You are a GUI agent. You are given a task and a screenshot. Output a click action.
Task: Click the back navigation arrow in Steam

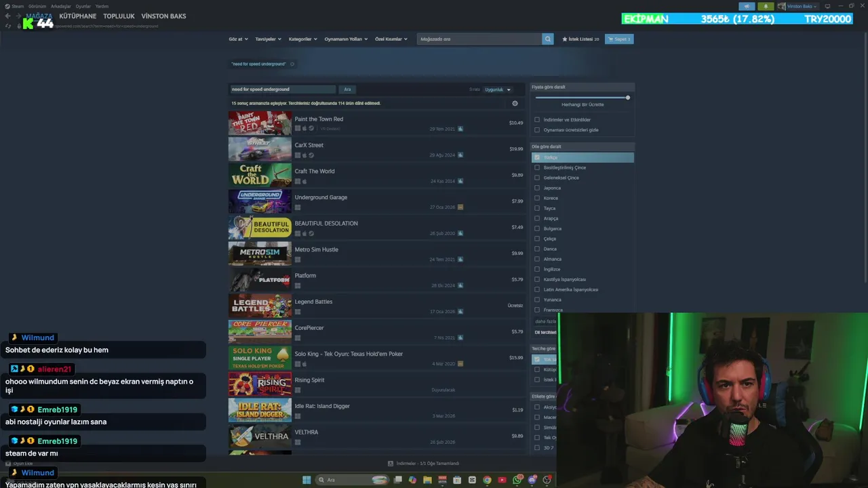[7, 16]
